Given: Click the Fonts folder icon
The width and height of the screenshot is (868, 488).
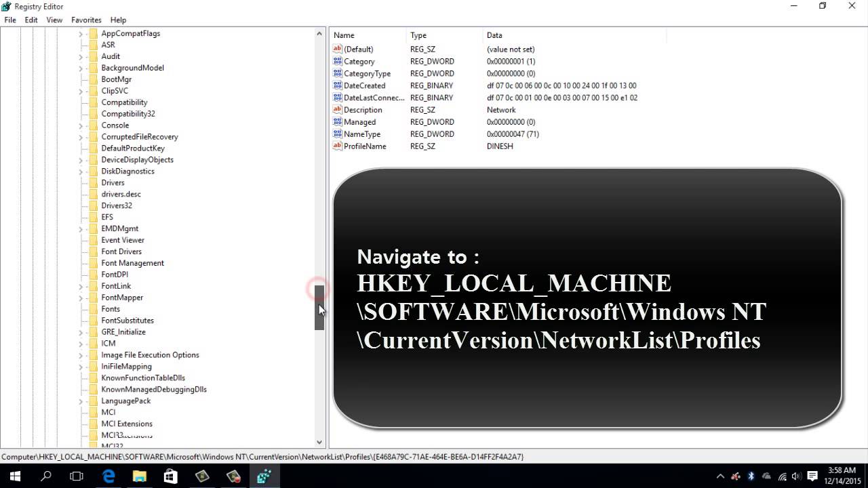Looking at the screenshot, I should coord(93,309).
